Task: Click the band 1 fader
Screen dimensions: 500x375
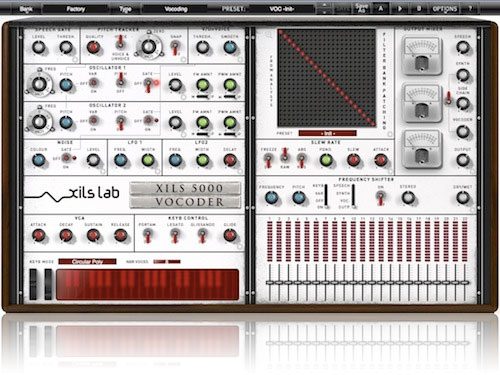Action: pos(269,282)
